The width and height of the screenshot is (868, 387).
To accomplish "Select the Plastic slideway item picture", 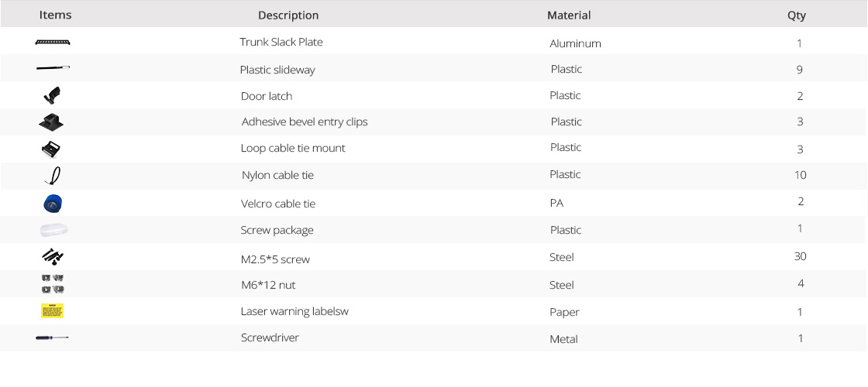I will (53, 68).
